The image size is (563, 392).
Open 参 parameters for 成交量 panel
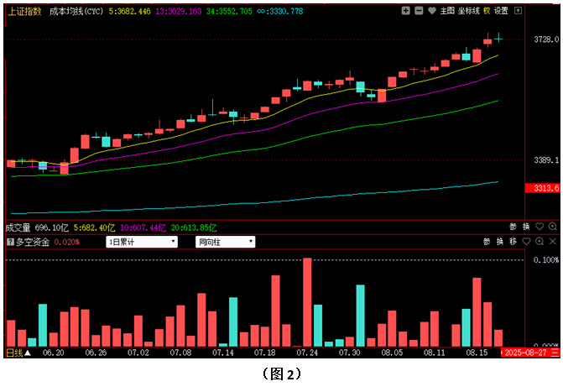point(513,227)
